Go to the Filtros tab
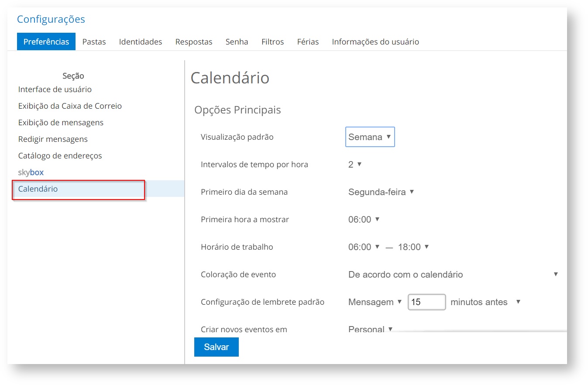This screenshot has height=385, width=588. (272, 42)
